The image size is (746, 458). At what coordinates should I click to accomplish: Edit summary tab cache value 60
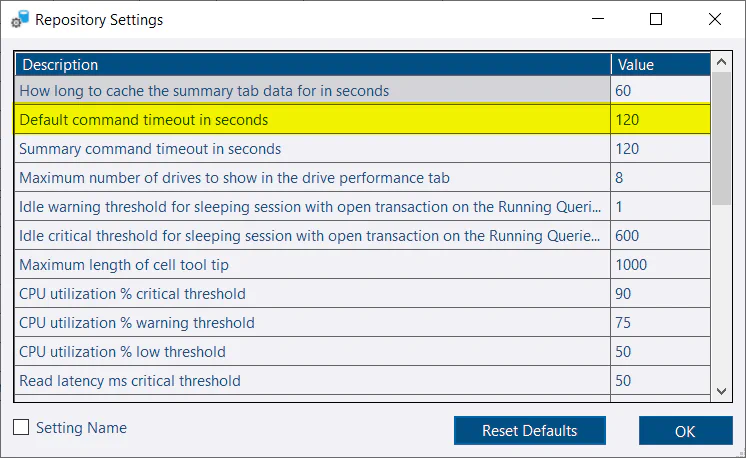[x=660, y=91]
